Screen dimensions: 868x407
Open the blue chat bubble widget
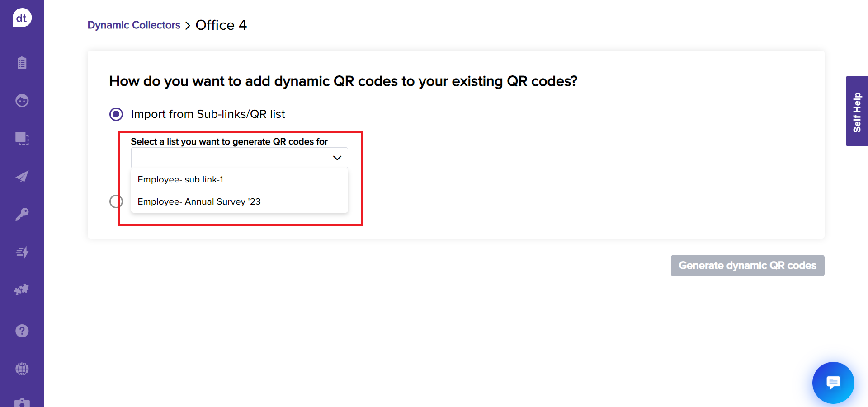(833, 383)
